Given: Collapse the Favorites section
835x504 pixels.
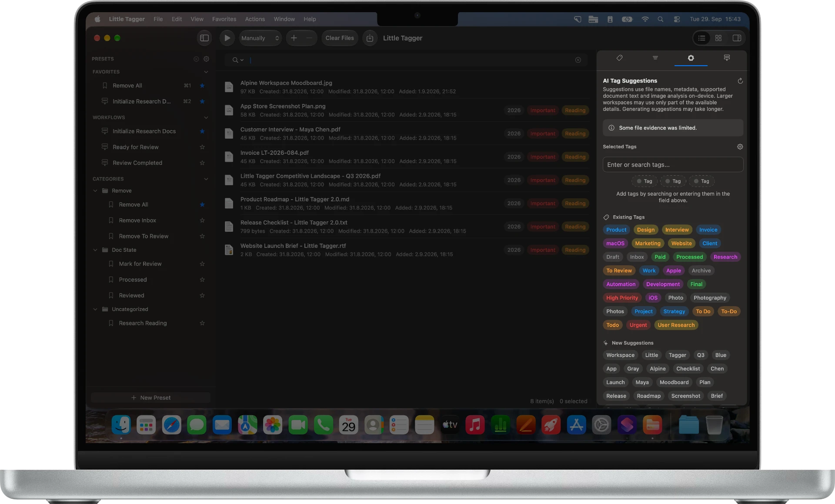Looking at the screenshot, I should (x=206, y=72).
